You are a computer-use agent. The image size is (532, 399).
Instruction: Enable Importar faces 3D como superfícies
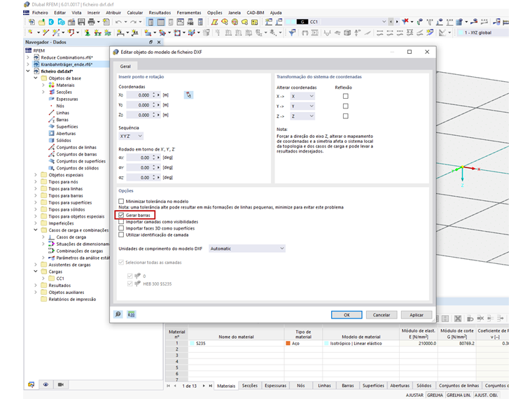[x=121, y=228]
